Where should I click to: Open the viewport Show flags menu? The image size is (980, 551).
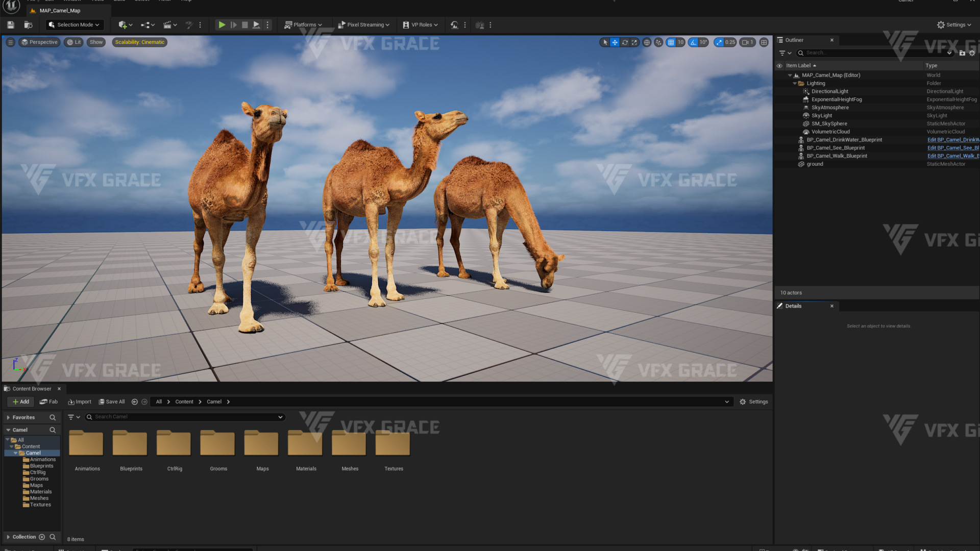[x=96, y=42]
